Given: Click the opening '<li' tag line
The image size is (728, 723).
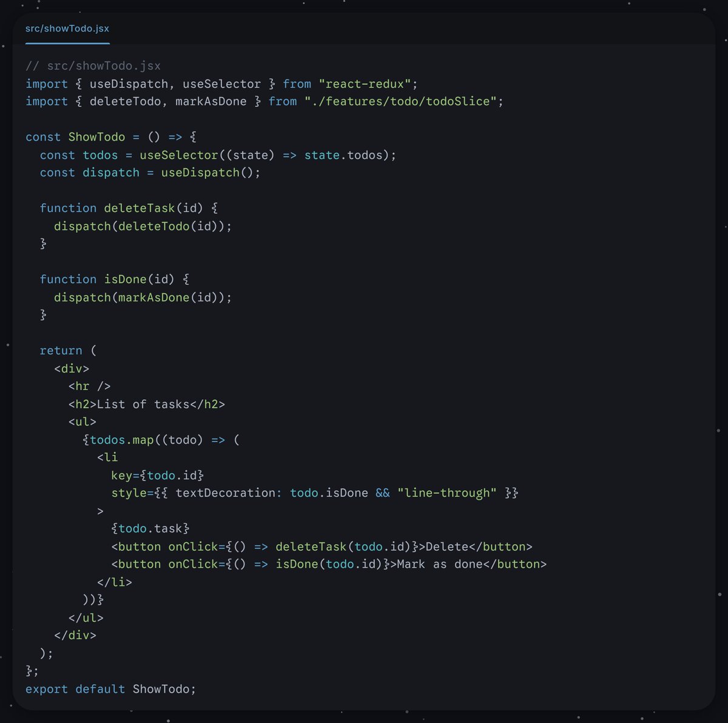Looking at the screenshot, I should 107,457.
